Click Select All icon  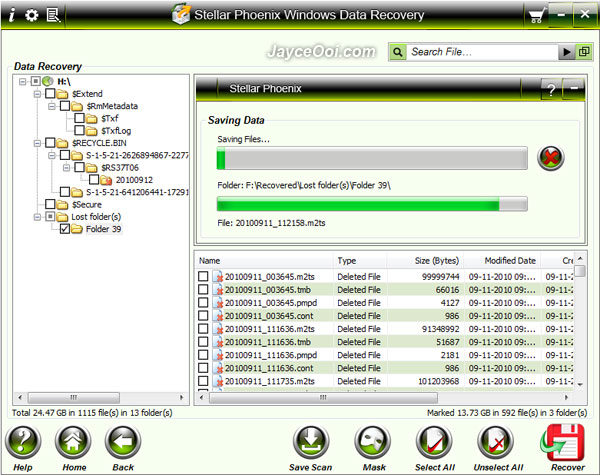click(x=434, y=442)
